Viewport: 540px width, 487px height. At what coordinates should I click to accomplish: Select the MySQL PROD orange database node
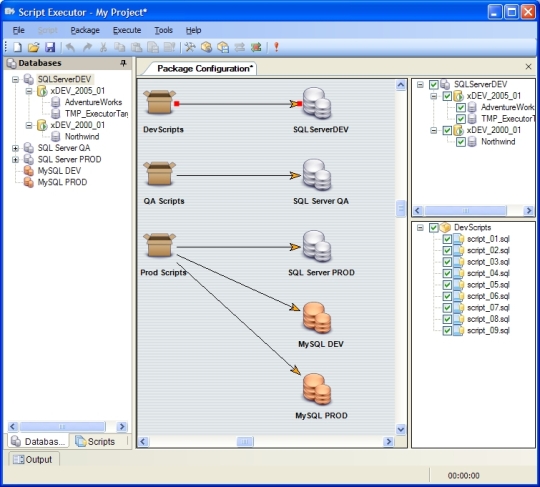(317, 389)
